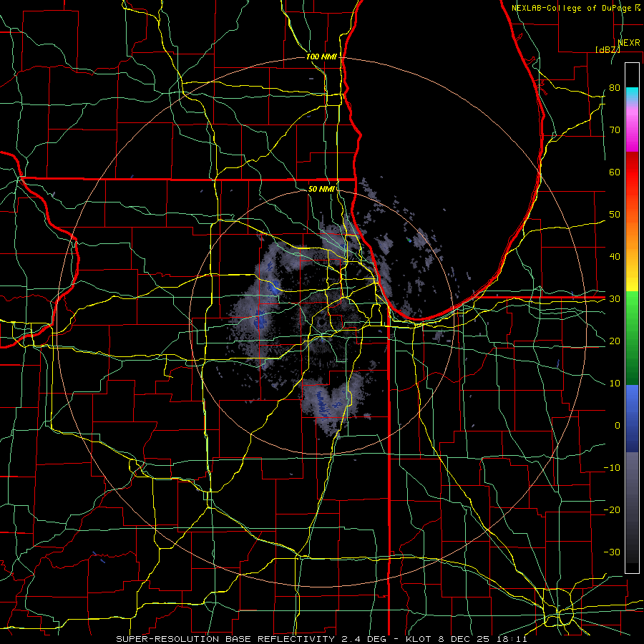
Task: Click the 80 dBZ scale label
Action: [615, 88]
